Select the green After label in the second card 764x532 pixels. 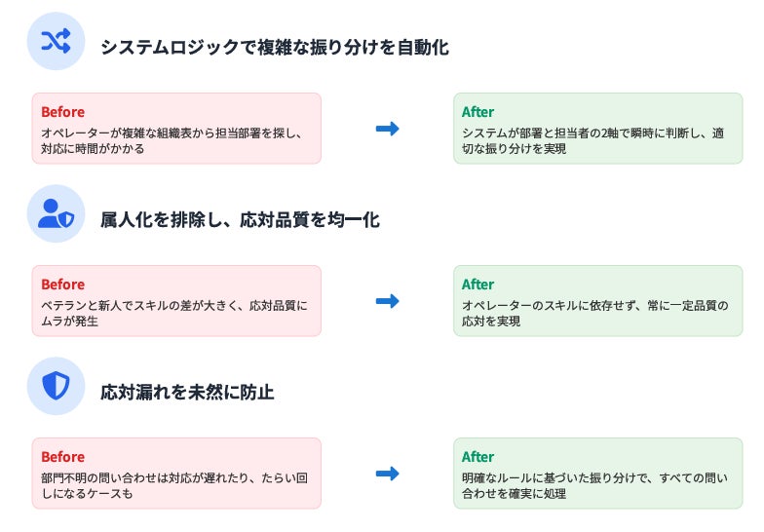tap(477, 285)
